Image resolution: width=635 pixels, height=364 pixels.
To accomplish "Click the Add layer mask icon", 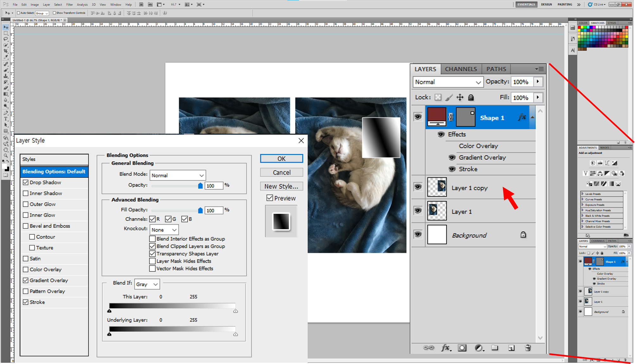I will (462, 348).
